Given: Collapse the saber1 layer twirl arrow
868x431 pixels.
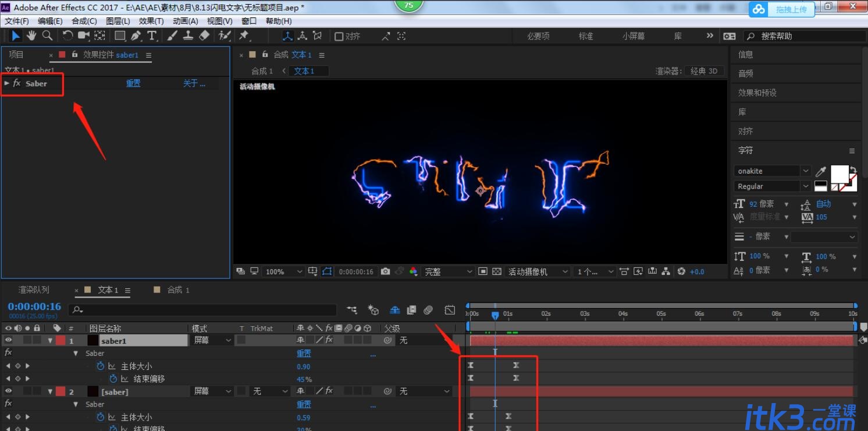Looking at the screenshot, I should tap(50, 341).
